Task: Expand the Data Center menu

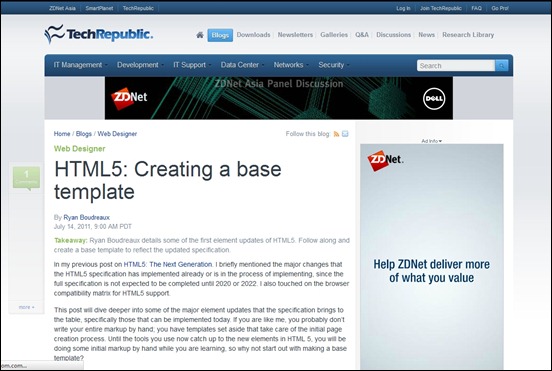Action: 242,65
